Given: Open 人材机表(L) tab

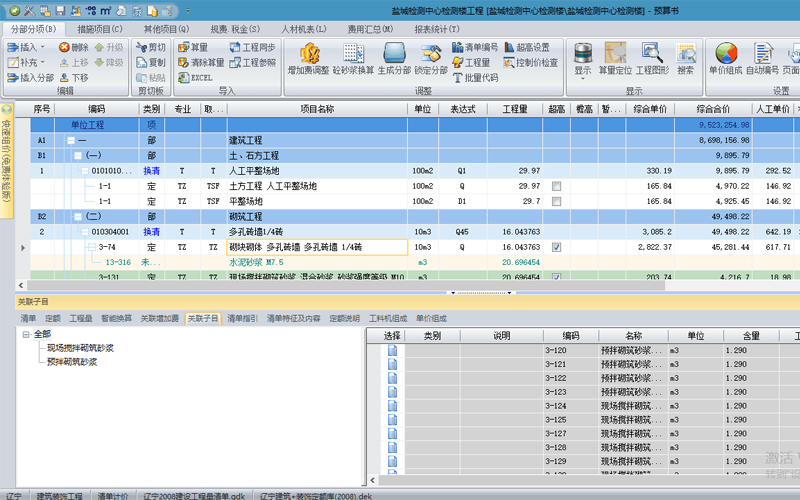Looking at the screenshot, I should (304, 29).
